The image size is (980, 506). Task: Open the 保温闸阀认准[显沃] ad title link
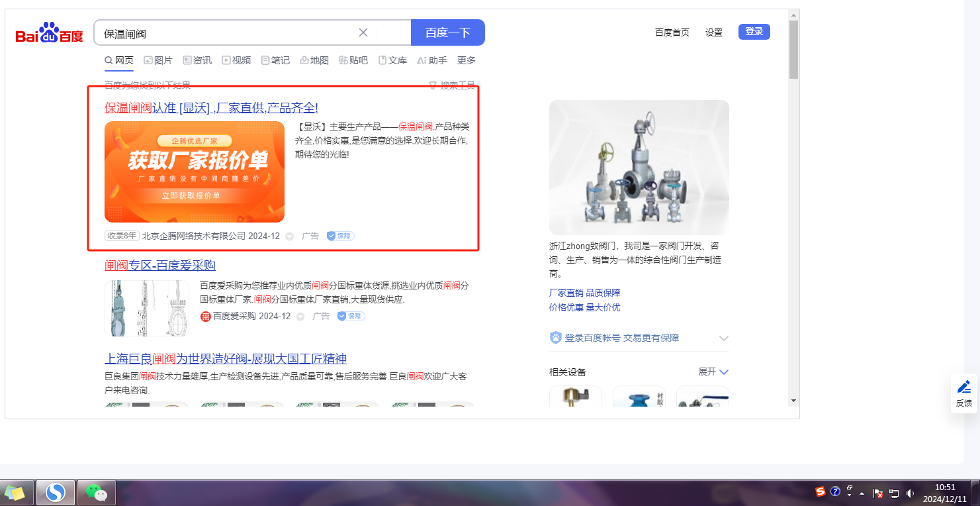[x=211, y=108]
